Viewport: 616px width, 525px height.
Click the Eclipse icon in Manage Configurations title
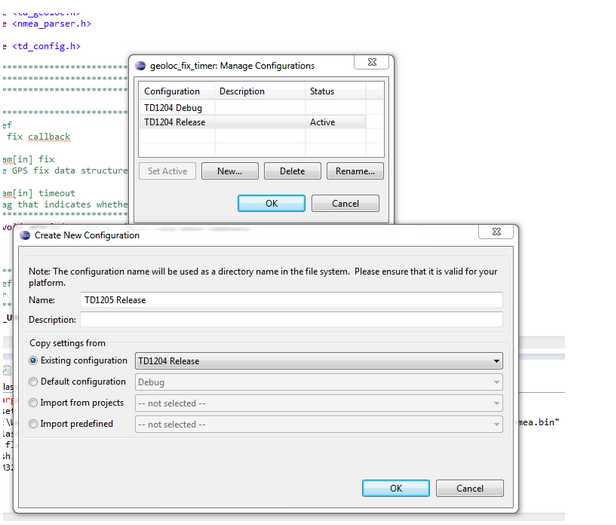[140, 66]
